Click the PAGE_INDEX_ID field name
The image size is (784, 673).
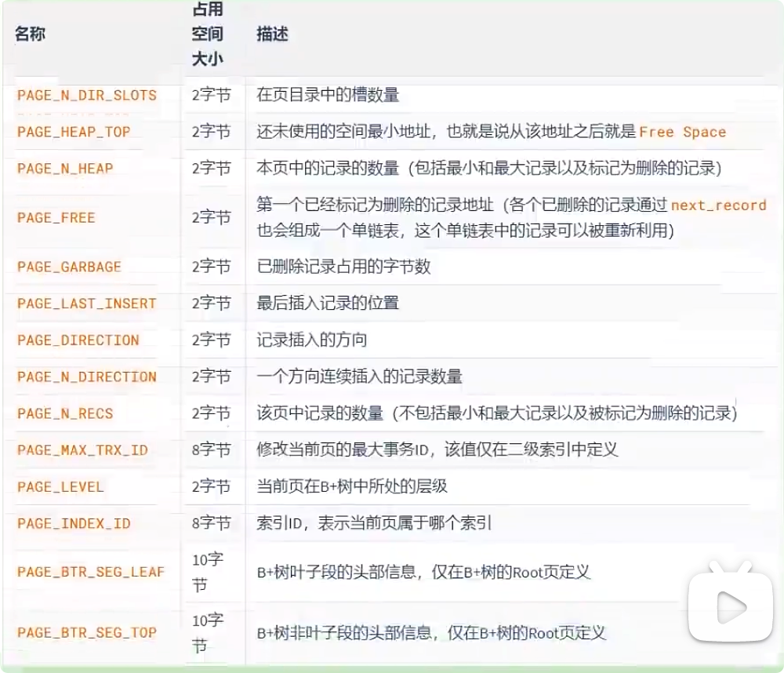coord(74,524)
